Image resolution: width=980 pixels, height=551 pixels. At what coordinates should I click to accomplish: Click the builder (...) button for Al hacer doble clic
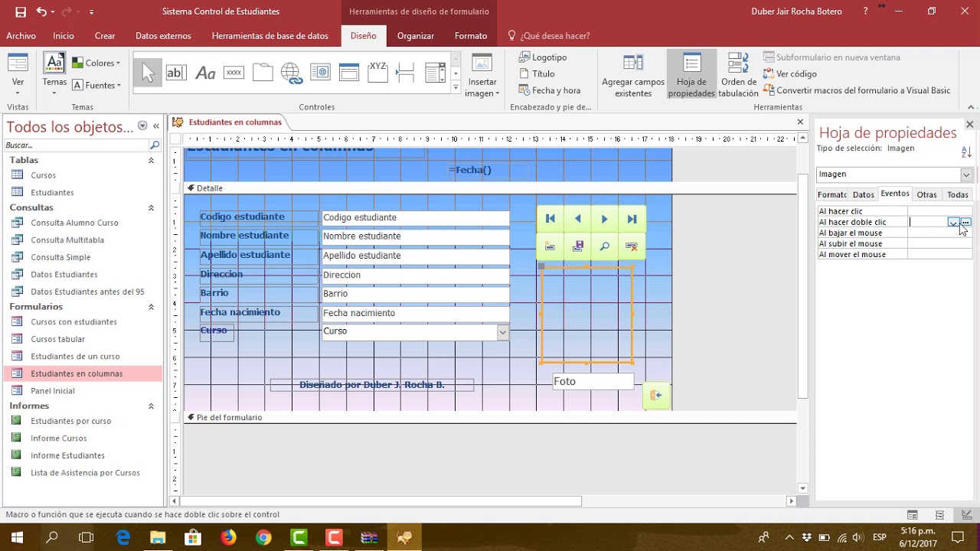pyautogui.click(x=966, y=222)
